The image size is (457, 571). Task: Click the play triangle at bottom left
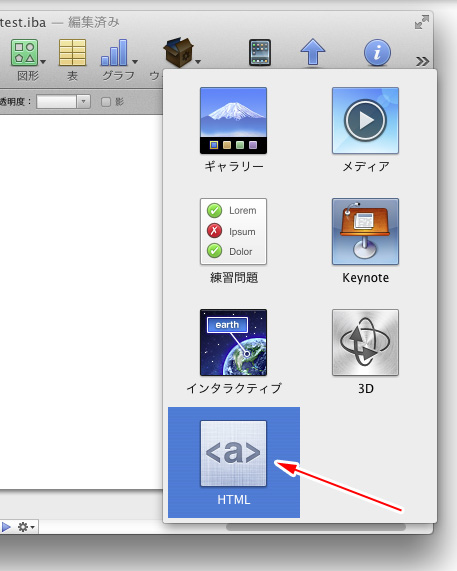tap(6, 527)
